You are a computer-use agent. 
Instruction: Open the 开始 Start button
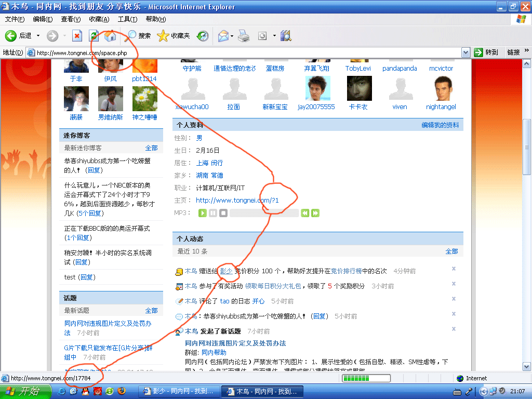tap(25, 391)
